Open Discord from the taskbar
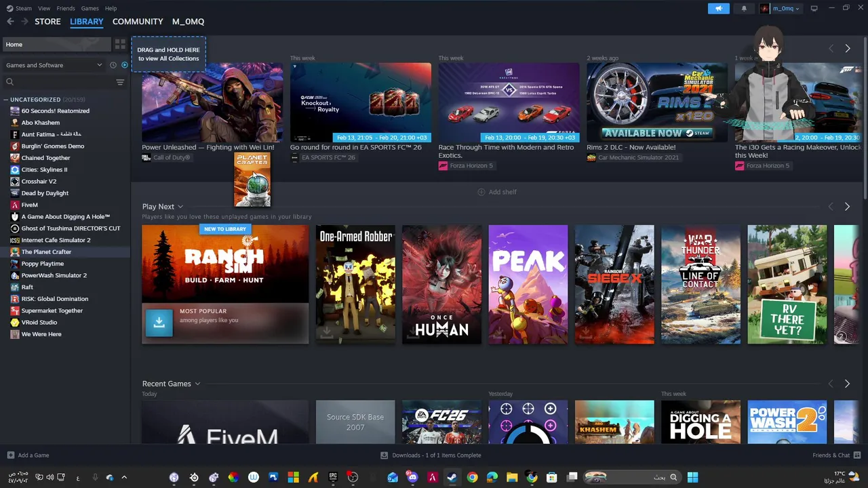 click(412, 477)
